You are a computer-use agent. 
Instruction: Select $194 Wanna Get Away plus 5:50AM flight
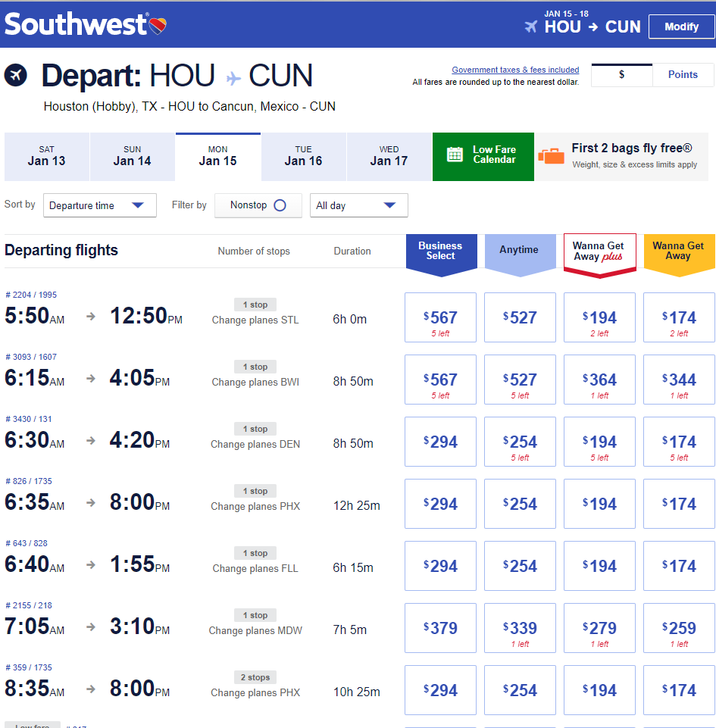(x=599, y=317)
